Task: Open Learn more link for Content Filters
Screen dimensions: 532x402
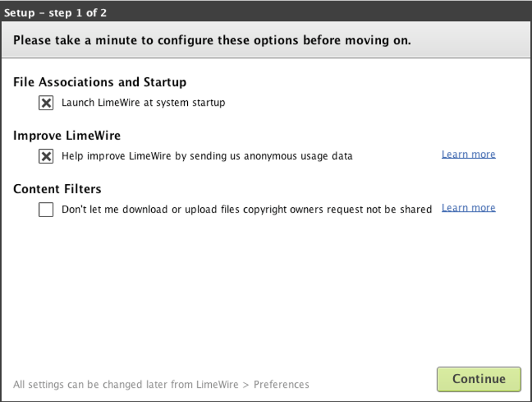Action: 468,208
